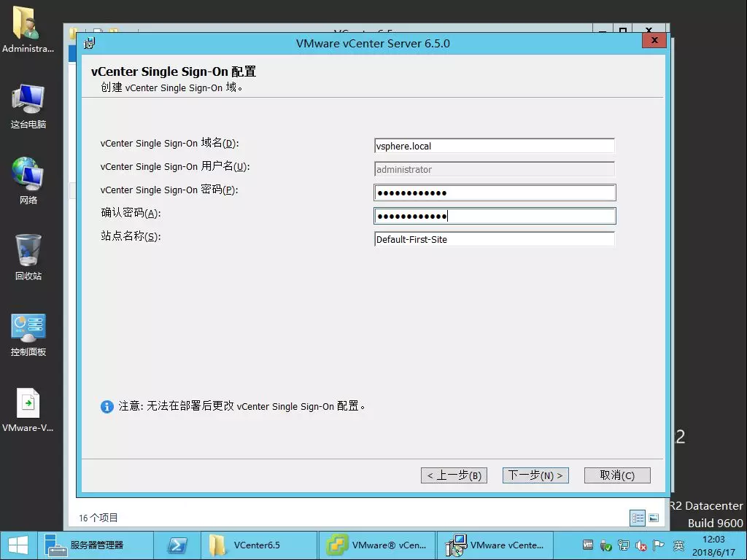Click the safely remove hardware tray icon
This screenshot has width=747, height=560.
point(605,545)
